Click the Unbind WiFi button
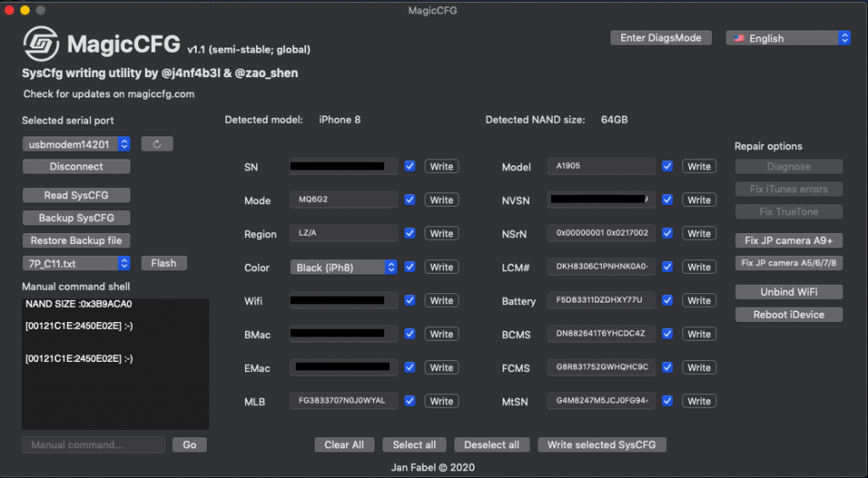Viewport: 868px width, 478px height. [x=788, y=292]
